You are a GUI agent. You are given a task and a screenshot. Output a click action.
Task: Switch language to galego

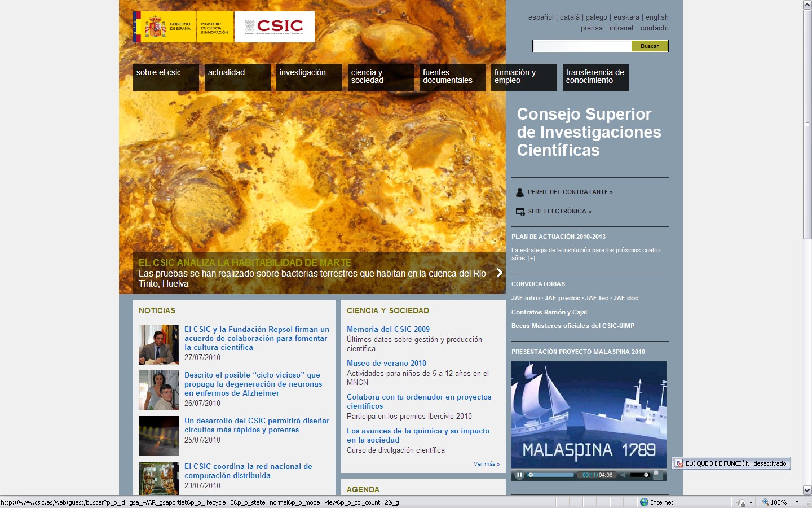[597, 17]
